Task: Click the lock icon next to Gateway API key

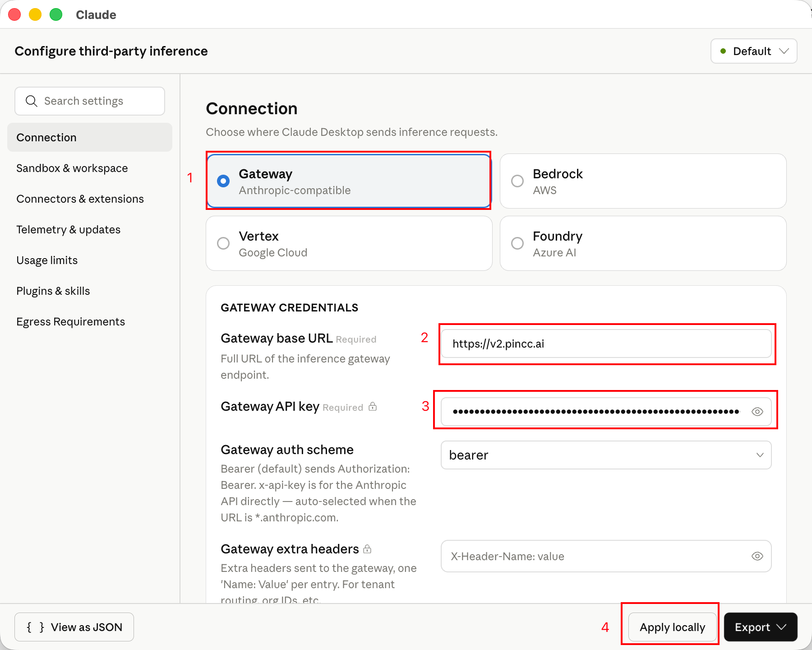Action: coord(373,407)
